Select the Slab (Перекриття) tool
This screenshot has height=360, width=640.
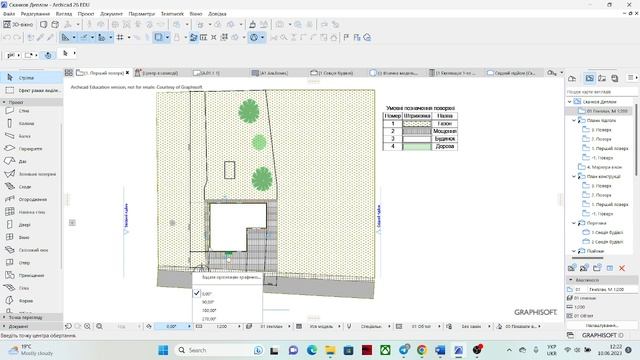31,149
